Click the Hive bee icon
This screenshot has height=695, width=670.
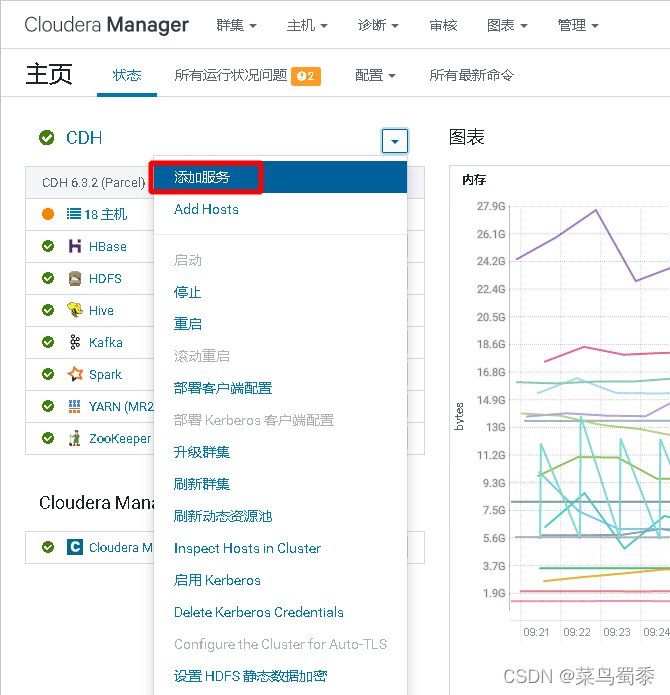(x=75, y=310)
